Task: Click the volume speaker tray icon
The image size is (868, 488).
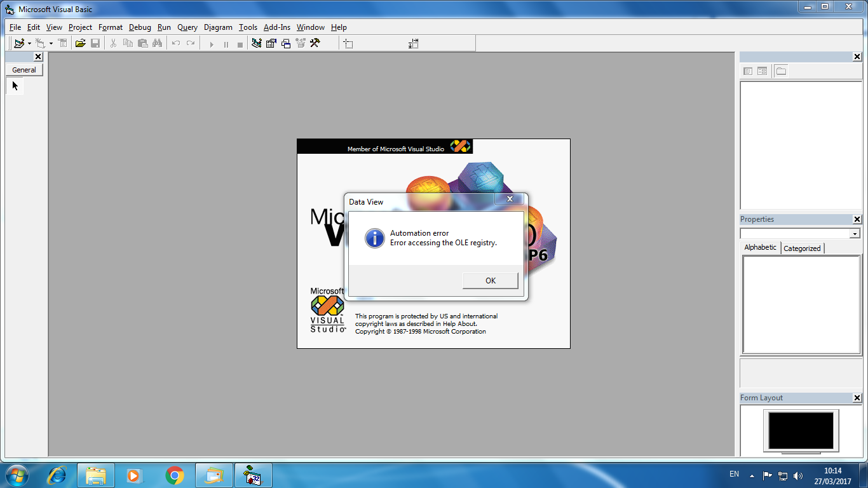Action: coord(798,475)
